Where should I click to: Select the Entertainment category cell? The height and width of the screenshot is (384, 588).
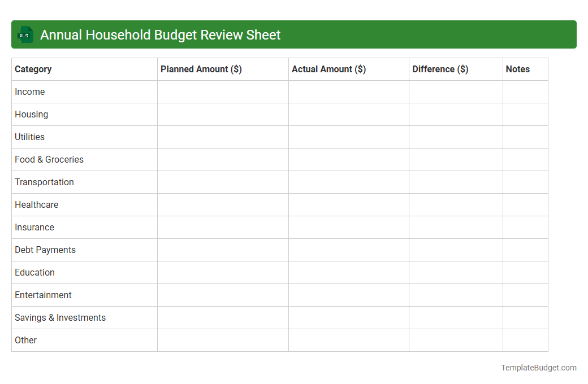(43, 295)
